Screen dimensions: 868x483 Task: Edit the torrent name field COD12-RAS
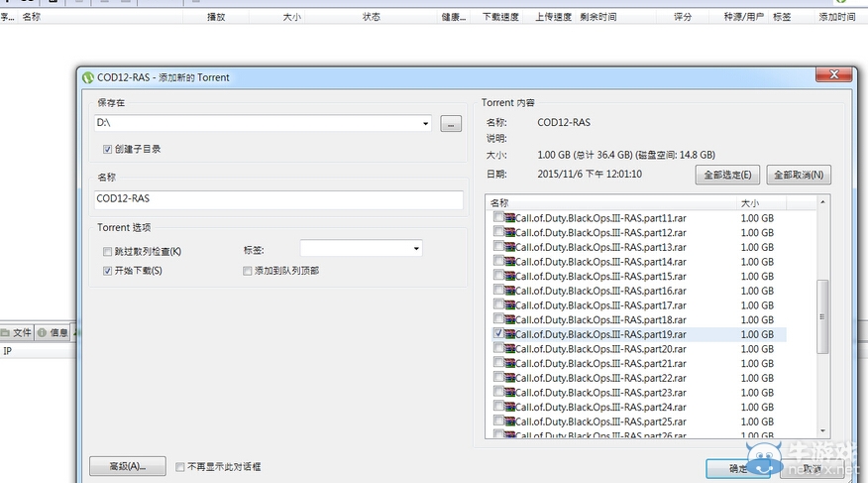point(278,198)
